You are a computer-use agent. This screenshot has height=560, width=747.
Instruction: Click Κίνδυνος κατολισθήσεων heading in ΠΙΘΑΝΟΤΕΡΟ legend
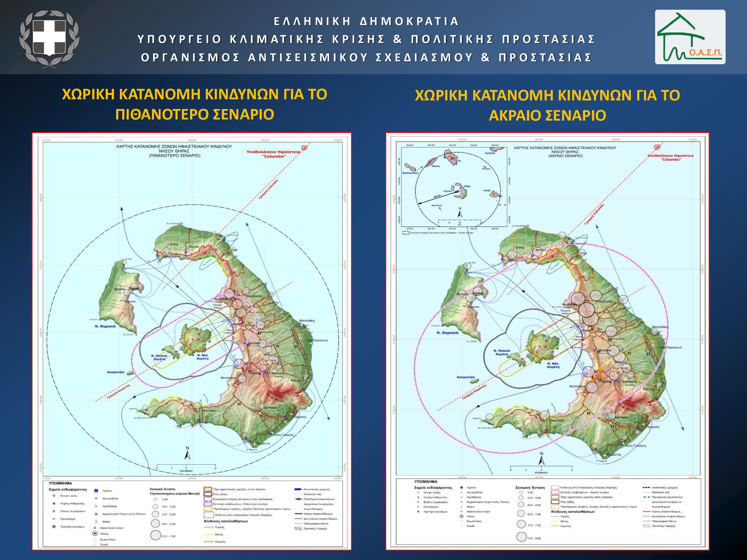[226, 521]
